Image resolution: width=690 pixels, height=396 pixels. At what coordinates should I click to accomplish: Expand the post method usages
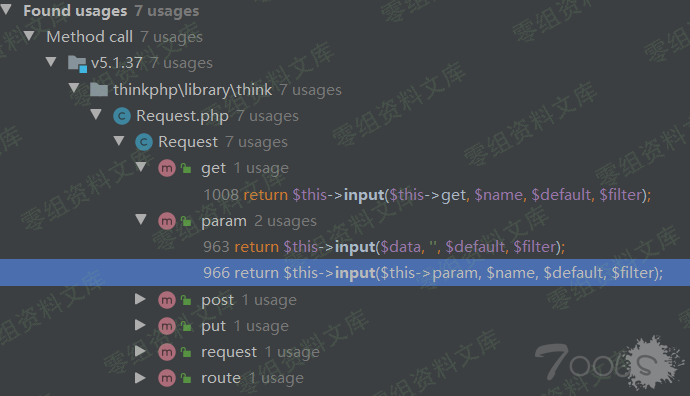tap(140, 299)
